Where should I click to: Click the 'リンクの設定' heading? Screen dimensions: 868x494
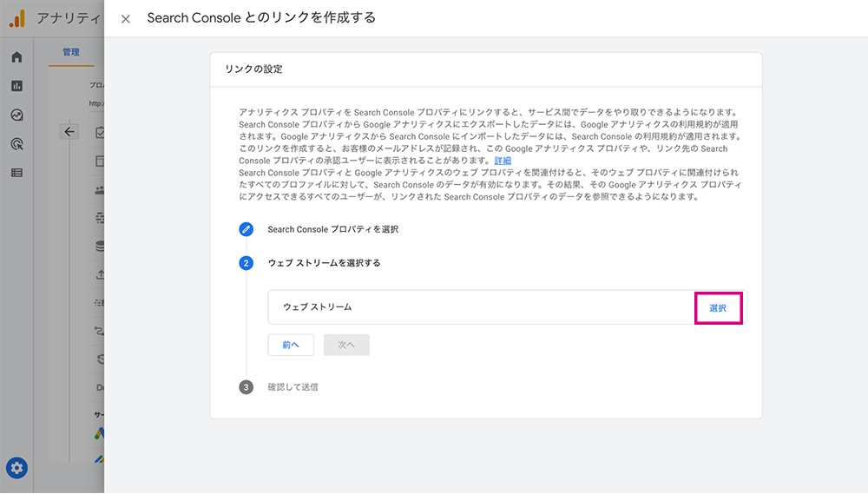(x=253, y=69)
